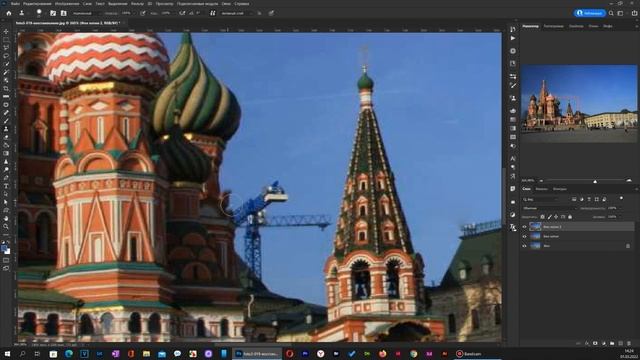
Task: Hide the "Фон копия" layer
Action: (x=524, y=236)
